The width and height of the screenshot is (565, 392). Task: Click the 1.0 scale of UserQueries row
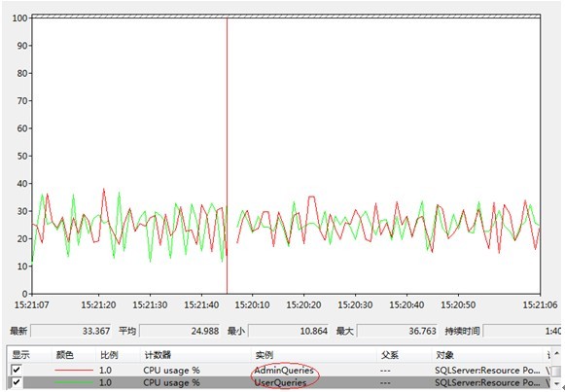[105, 382]
